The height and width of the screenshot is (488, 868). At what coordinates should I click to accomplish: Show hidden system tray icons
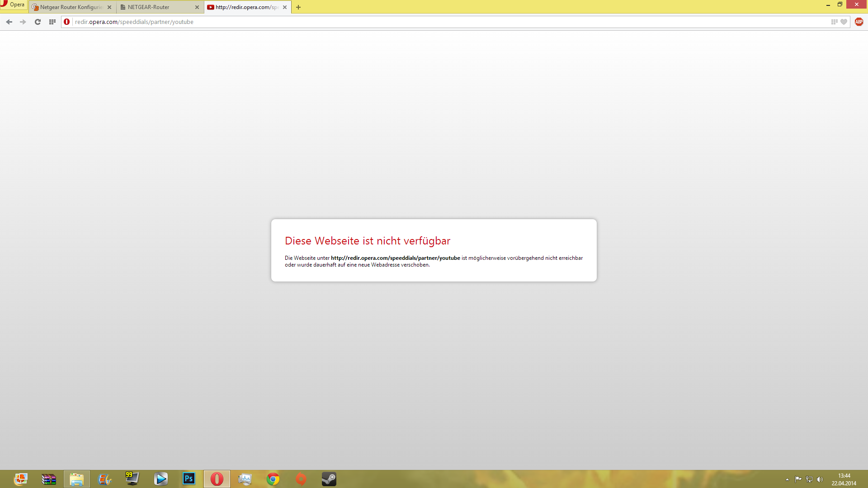(x=788, y=479)
